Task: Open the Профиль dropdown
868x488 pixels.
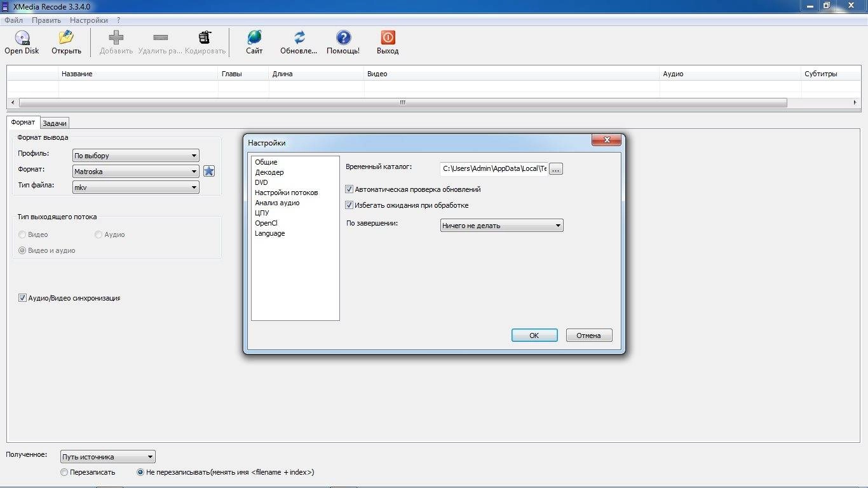Action: pyautogui.click(x=135, y=156)
